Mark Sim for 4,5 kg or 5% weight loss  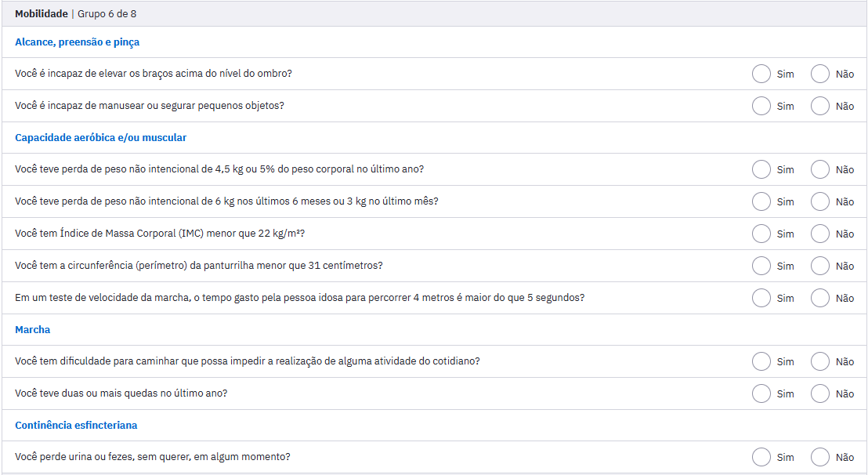click(761, 169)
